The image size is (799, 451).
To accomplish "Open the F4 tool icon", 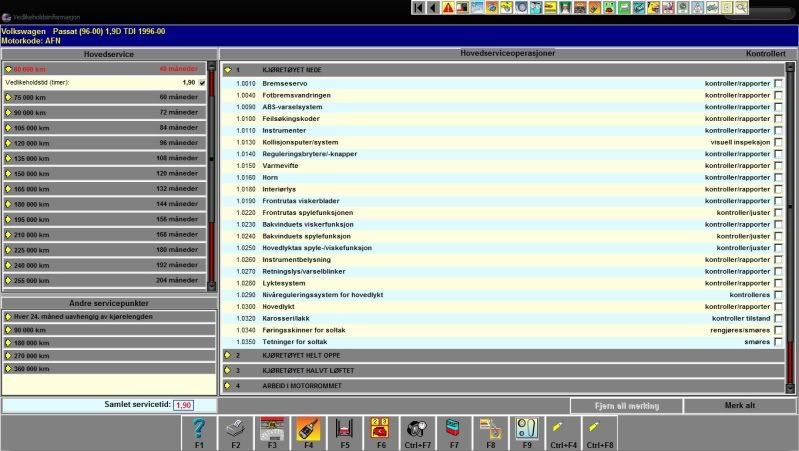I will (x=308, y=430).
